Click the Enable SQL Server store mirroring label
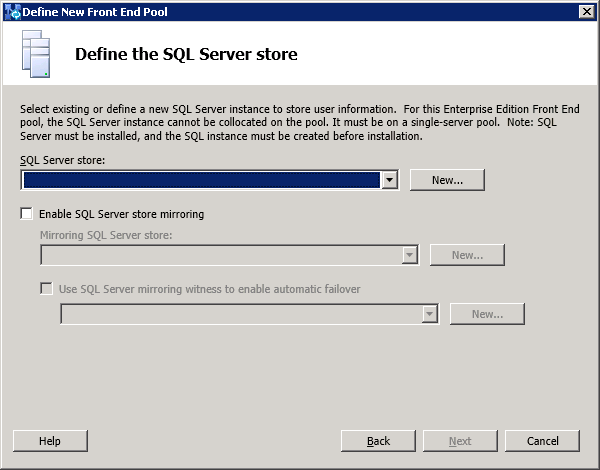600x470 pixels. pyautogui.click(x=121, y=214)
